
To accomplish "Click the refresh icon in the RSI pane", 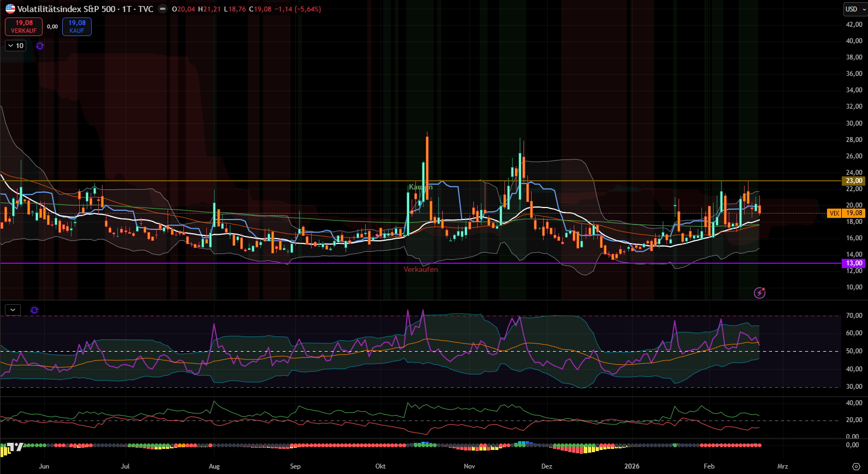I will click(34, 310).
